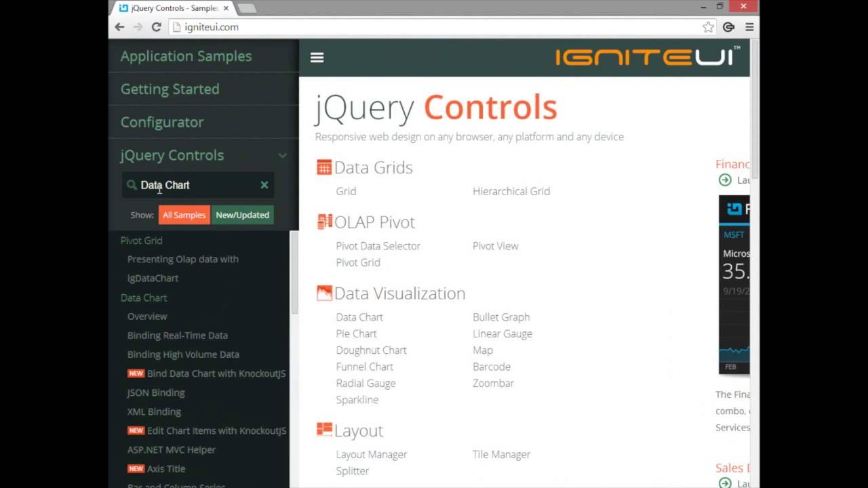Click the browser forward arrow
This screenshot has height=488, width=868.
pos(138,27)
